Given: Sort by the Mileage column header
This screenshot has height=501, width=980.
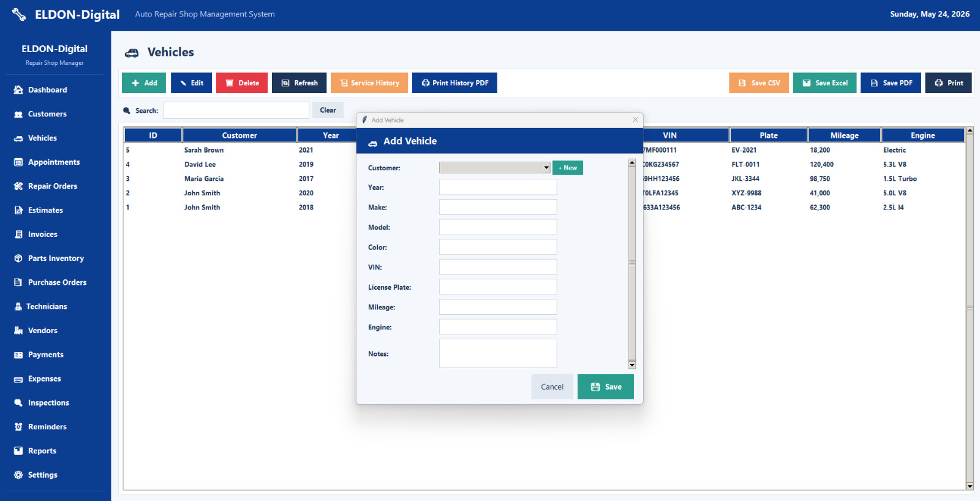Looking at the screenshot, I should point(845,135).
